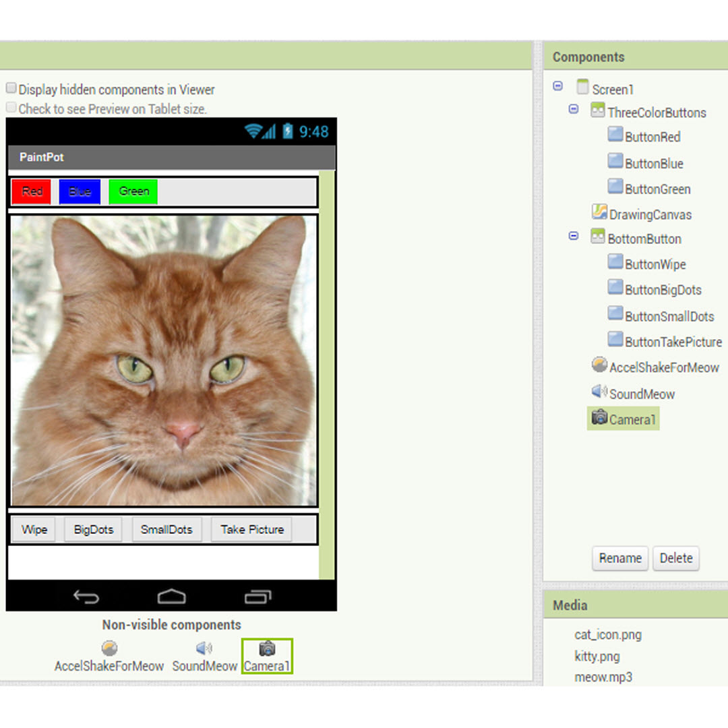Select AccelShakeForMeow label in the component tree
This screenshot has width=728, height=728.
pyautogui.click(x=664, y=367)
